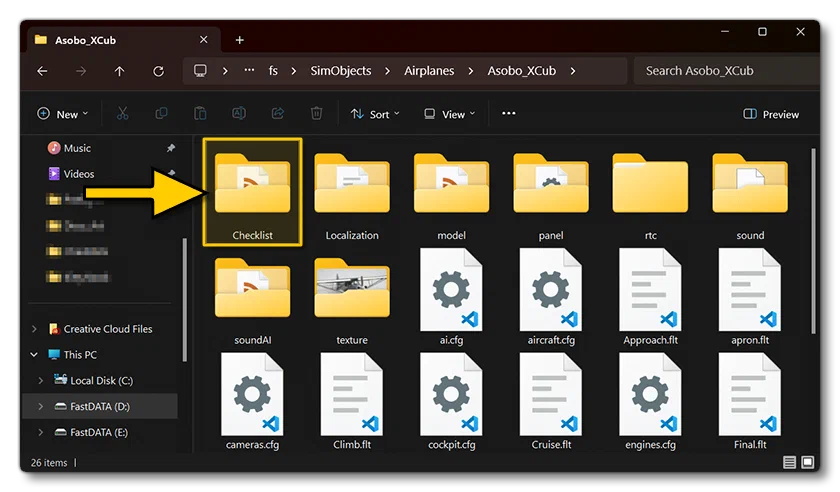Open the panel folder
Viewport: 840px width, 492px height.
(x=551, y=196)
